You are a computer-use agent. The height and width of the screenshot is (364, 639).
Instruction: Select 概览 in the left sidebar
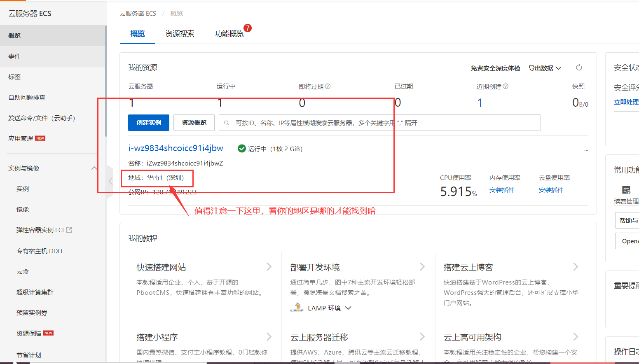53,36
